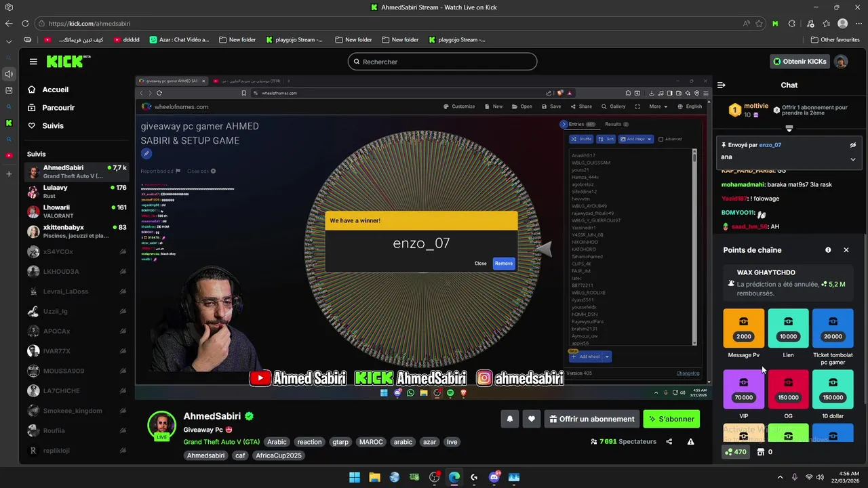Open Suivis in sidebar
The width and height of the screenshot is (868, 488).
coord(53,126)
